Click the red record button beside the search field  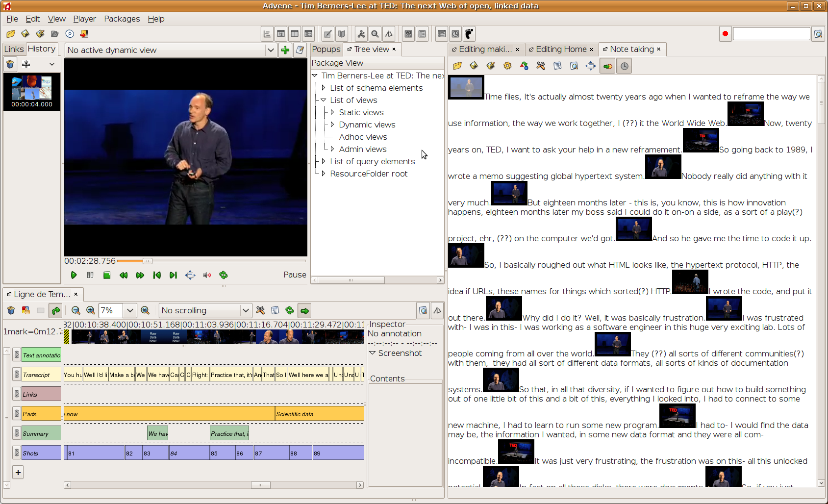(725, 34)
